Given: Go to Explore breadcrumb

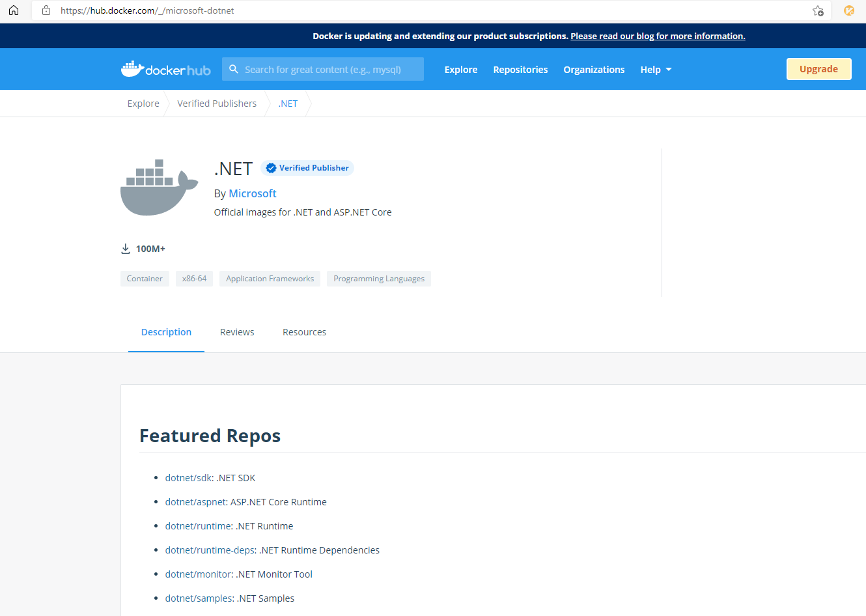Looking at the screenshot, I should 143,104.
